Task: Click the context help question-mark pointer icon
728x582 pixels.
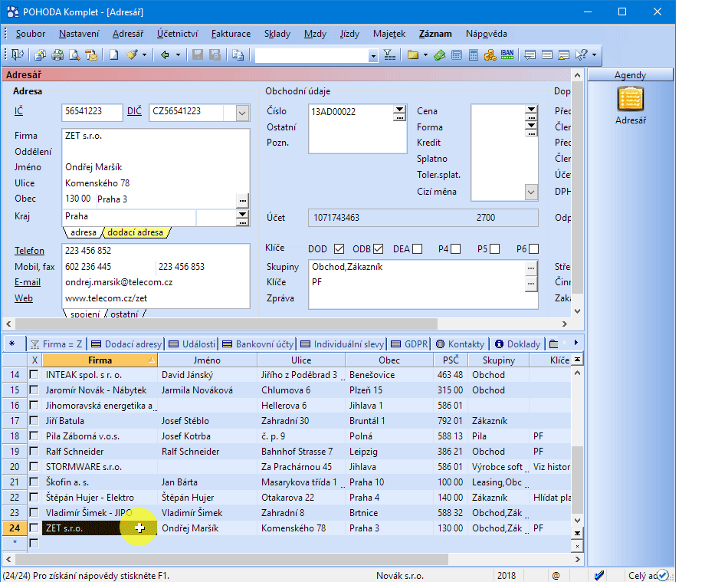Action: [582, 54]
